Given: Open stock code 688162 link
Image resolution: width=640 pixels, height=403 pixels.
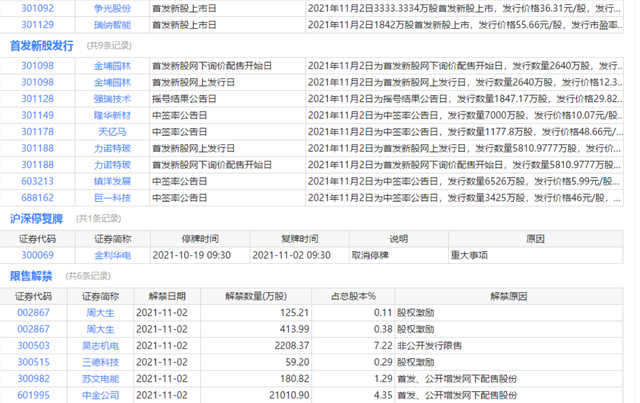Looking at the screenshot, I should click(x=38, y=198).
